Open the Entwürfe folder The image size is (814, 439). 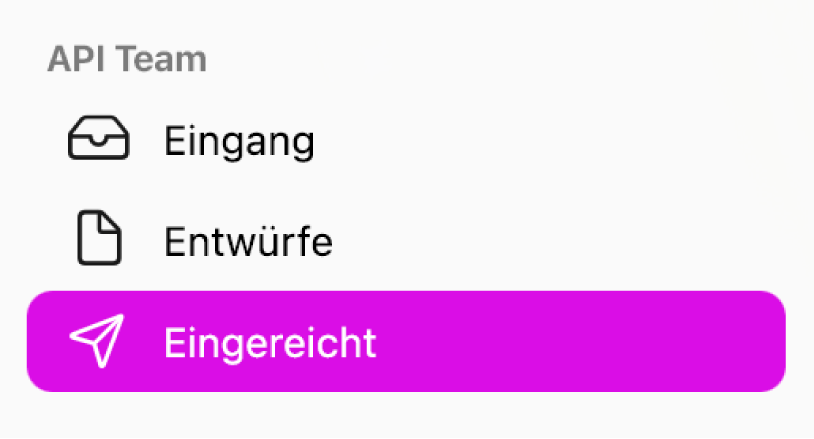click(x=247, y=242)
